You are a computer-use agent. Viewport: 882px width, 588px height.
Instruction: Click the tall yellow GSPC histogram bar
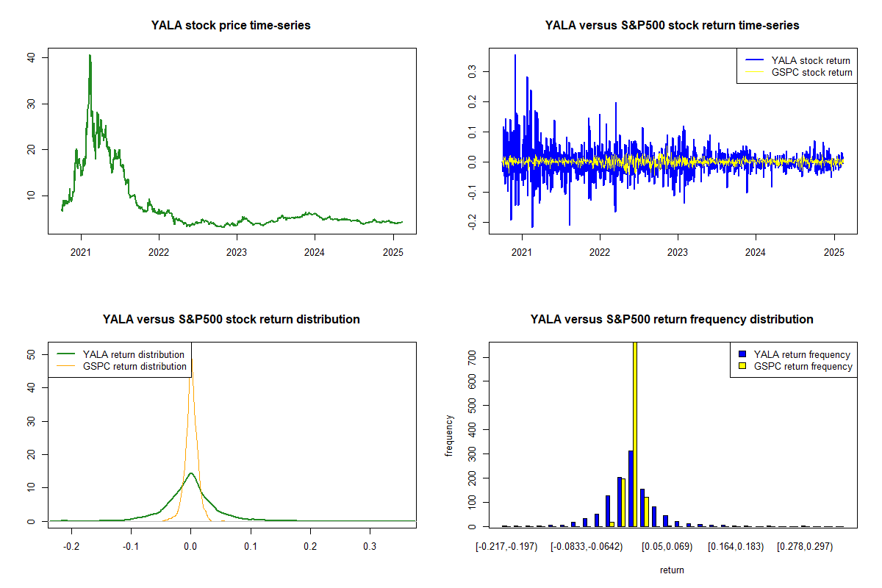(x=635, y=434)
